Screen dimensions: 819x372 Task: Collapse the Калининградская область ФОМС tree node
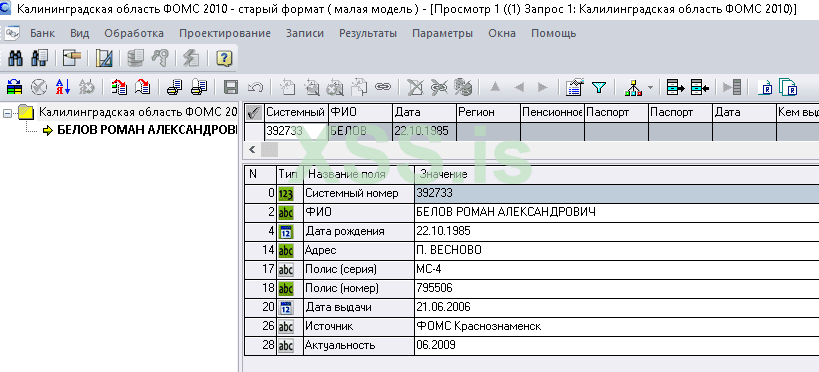(7, 113)
